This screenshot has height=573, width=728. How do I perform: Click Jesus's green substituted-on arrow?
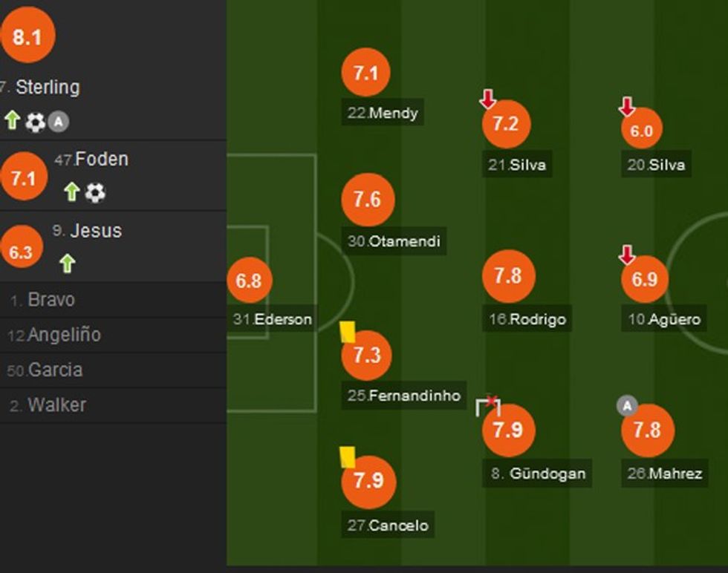click(67, 263)
